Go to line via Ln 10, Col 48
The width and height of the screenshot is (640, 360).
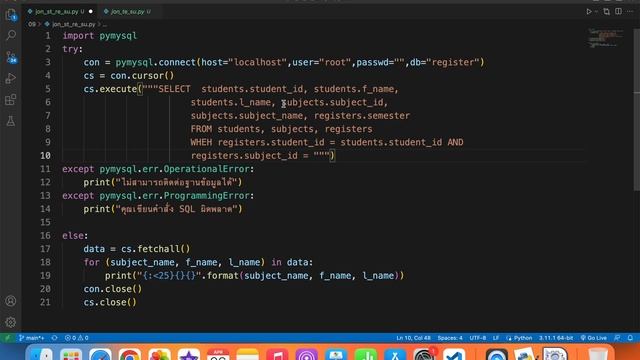pos(413,338)
